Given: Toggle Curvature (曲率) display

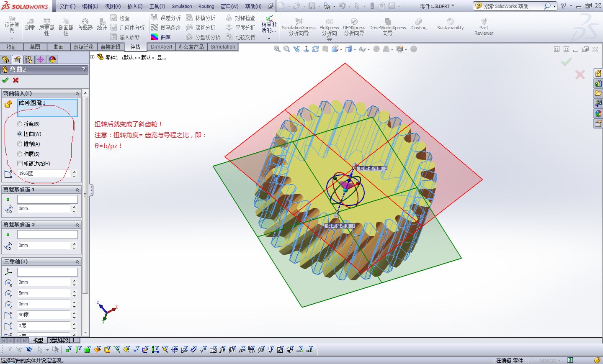Looking at the screenshot, I should pos(161,37).
